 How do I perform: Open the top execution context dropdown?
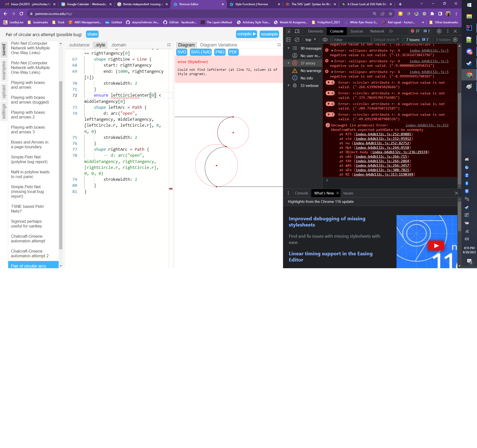coord(310,39)
